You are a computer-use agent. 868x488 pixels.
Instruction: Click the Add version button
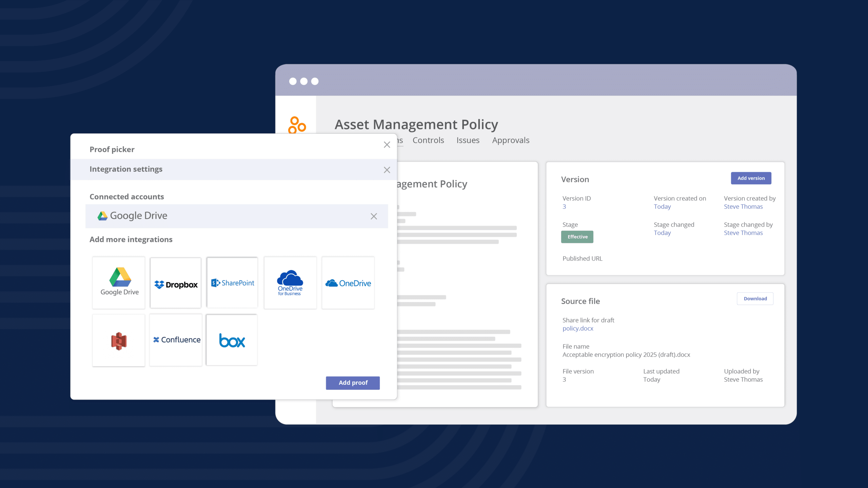pyautogui.click(x=751, y=178)
